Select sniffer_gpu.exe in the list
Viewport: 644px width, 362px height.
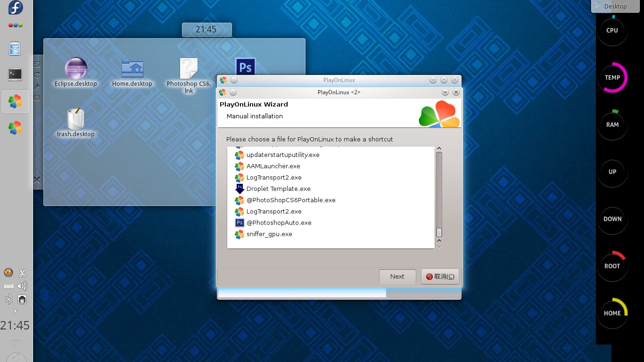[x=269, y=234]
